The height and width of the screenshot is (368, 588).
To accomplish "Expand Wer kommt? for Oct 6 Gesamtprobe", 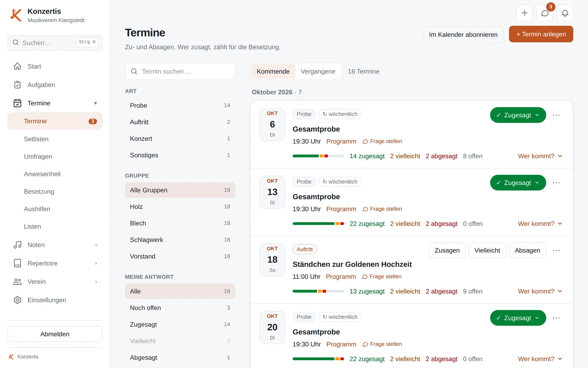I will coord(540,156).
